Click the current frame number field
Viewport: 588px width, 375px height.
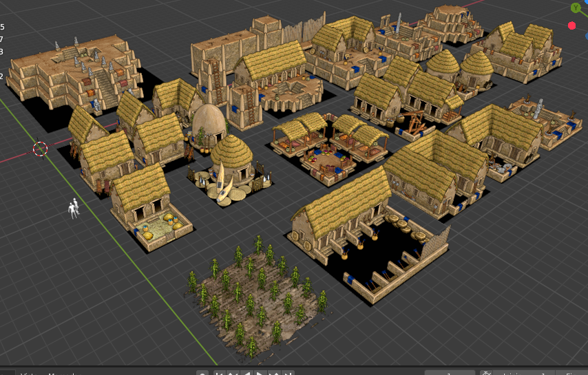click(x=449, y=373)
